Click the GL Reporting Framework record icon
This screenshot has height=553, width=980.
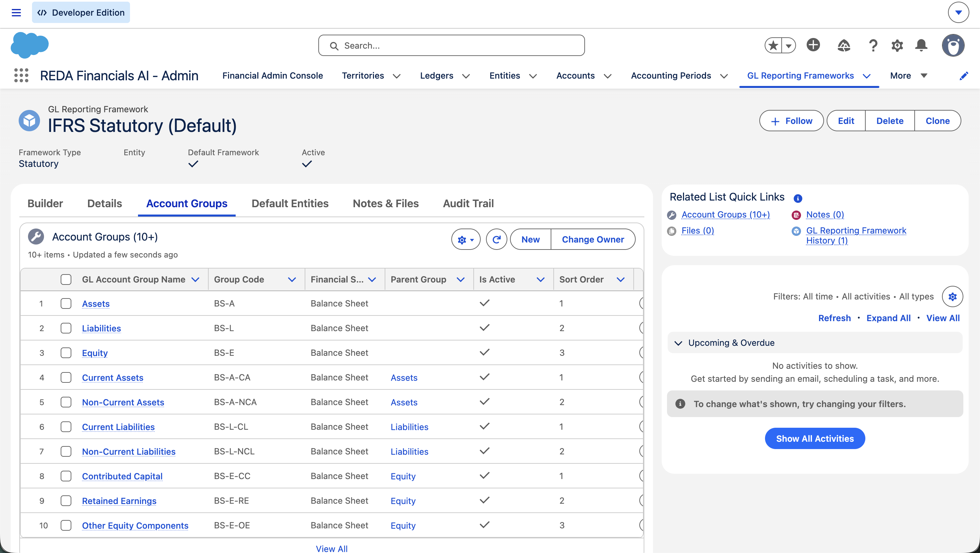(x=29, y=121)
